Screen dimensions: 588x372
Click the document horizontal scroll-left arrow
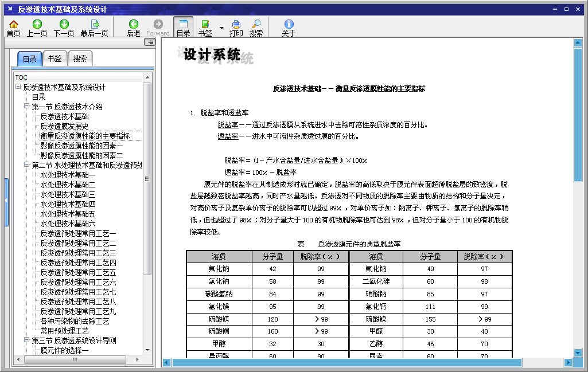tap(167, 362)
